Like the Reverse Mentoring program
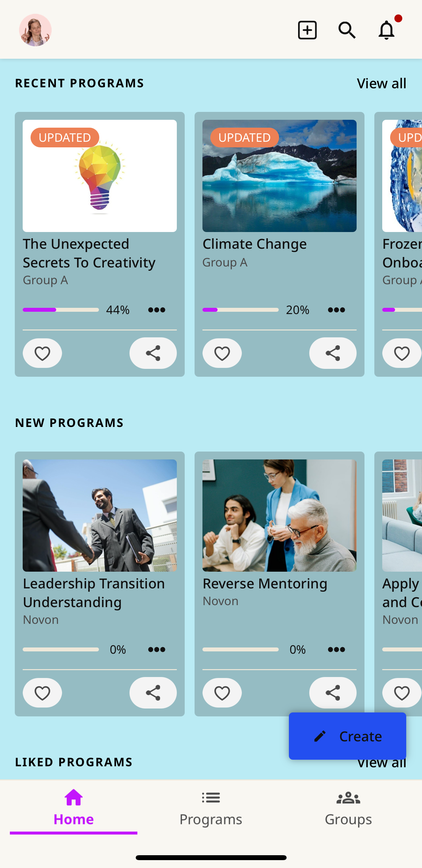The width and height of the screenshot is (422, 868). pyautogui.click(x=222, y=693)
